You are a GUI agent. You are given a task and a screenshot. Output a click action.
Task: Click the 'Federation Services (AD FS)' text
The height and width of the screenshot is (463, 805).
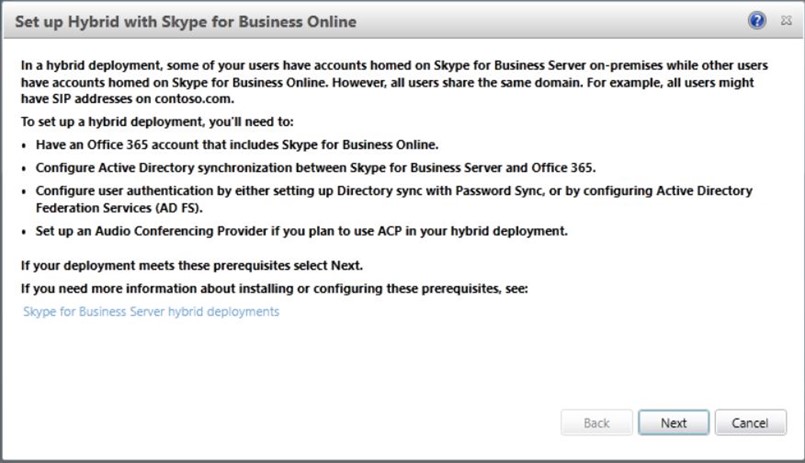click(x=119, y=208)
